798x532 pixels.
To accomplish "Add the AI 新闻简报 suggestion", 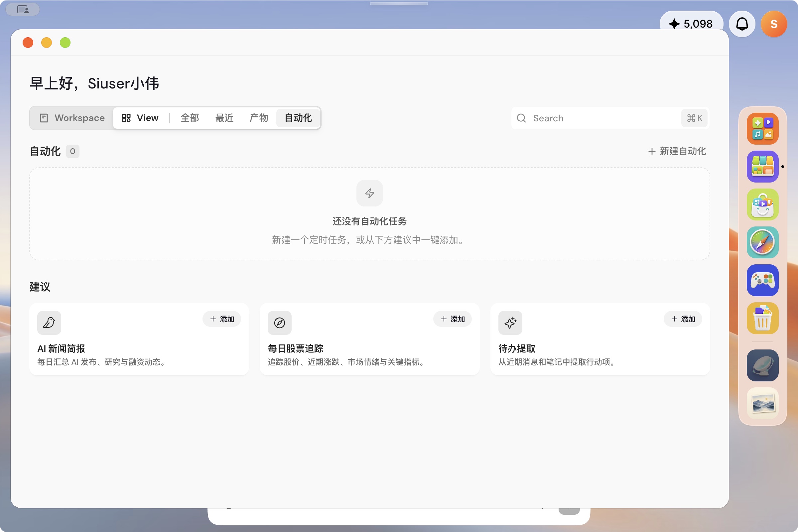I will pos(222,319).
